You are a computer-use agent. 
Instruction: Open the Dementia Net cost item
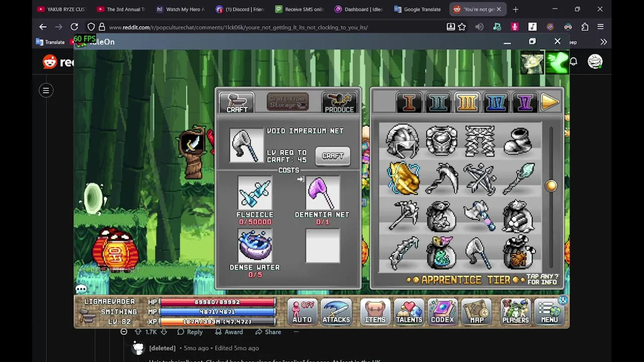pos(323,193)
